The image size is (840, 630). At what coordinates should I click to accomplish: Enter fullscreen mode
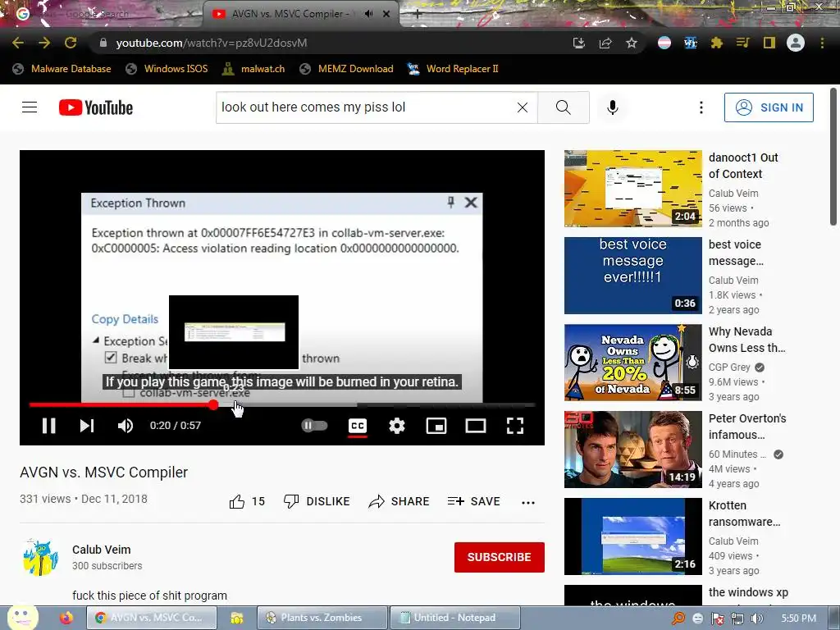pos(515,426)
